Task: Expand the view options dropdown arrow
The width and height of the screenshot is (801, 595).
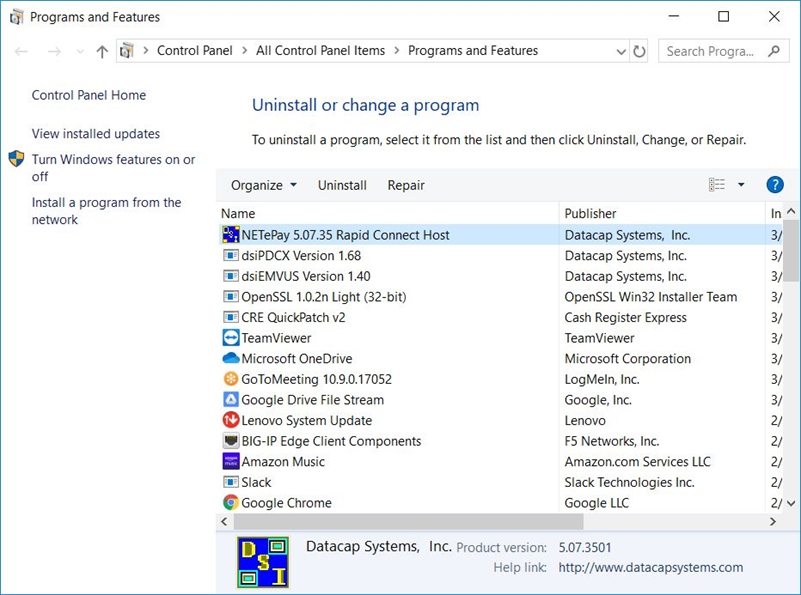Action: point(741,185)
